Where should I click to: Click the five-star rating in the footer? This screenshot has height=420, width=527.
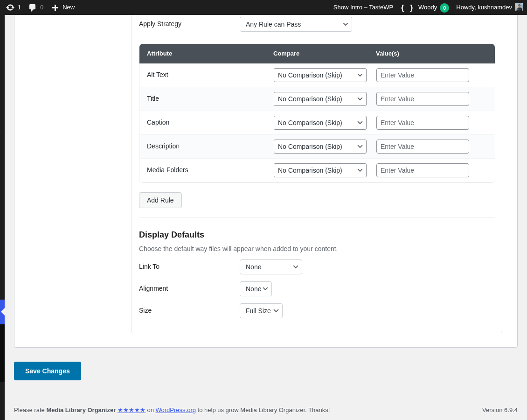(x=131, y=410)
